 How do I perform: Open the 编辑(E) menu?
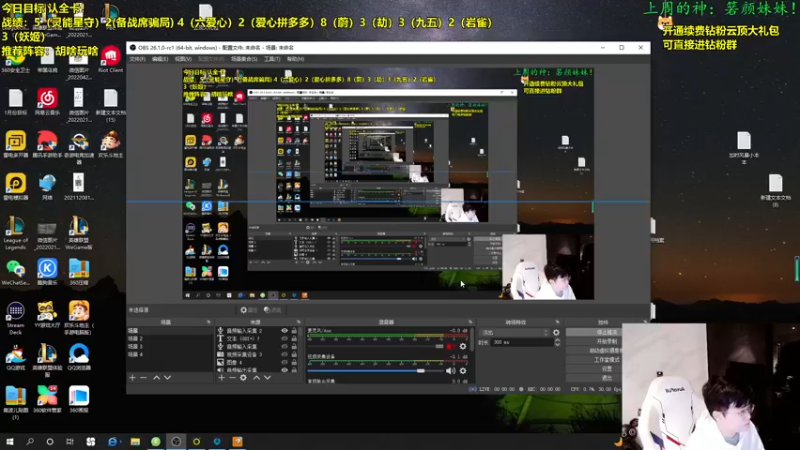160,59
